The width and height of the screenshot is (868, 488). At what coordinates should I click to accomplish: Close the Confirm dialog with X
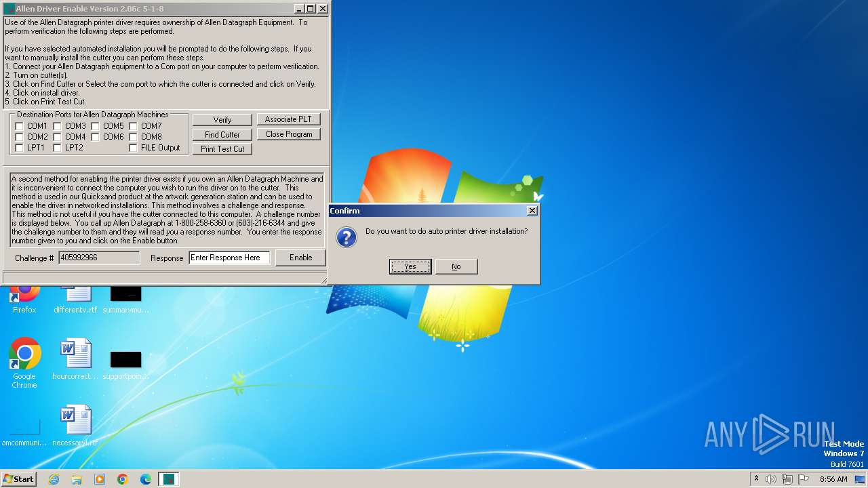pos(532,210)
